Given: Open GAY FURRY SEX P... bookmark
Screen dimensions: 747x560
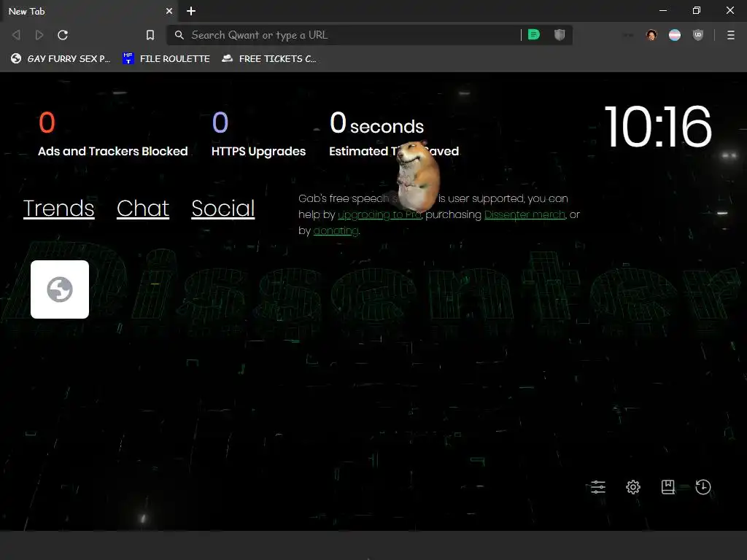Looking at the screenshot, I should click(x=61, y=58).
